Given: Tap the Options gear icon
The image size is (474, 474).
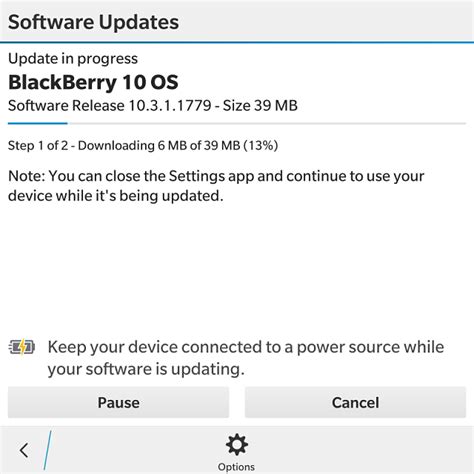Looking at the screenshot, I should [x=237, y=445].
